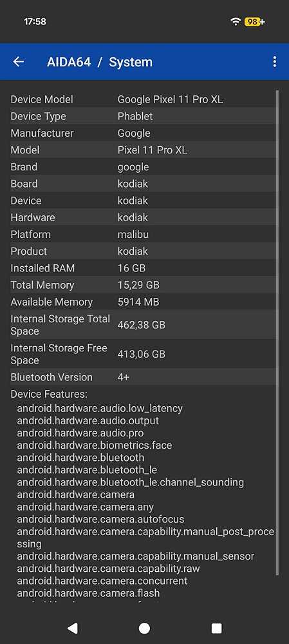Tap the 17:58 clock in status bar
Image resolution: width=289 pixels, height=644 pixels.
point(35,22)
